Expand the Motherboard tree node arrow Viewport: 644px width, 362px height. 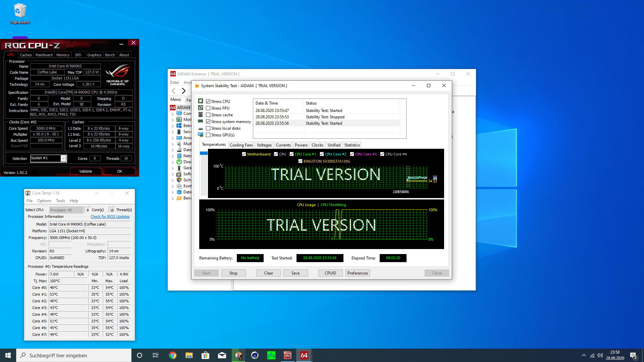pyautogui.click(x=173, y=120)
